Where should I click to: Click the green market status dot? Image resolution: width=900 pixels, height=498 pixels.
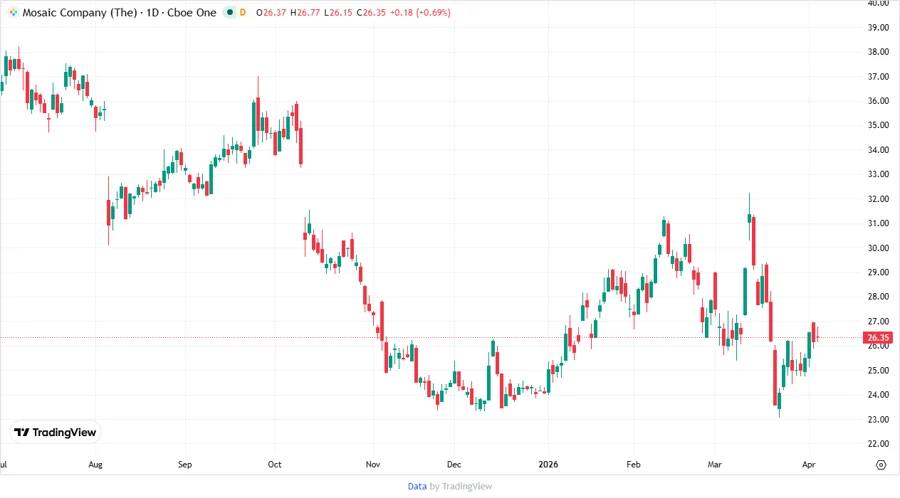pyautogui.click(x=230, y=12)
